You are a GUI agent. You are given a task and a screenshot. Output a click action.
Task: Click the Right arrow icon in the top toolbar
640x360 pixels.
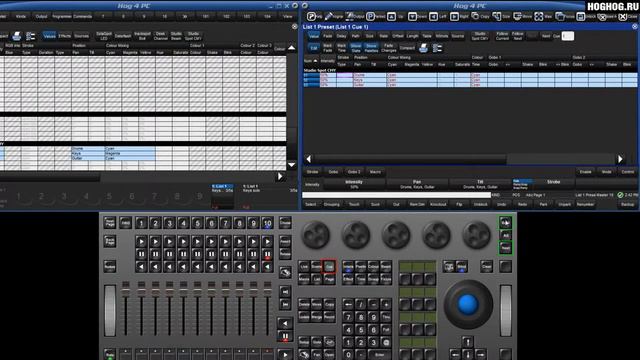pyautogui.click(x=454, y=16)
